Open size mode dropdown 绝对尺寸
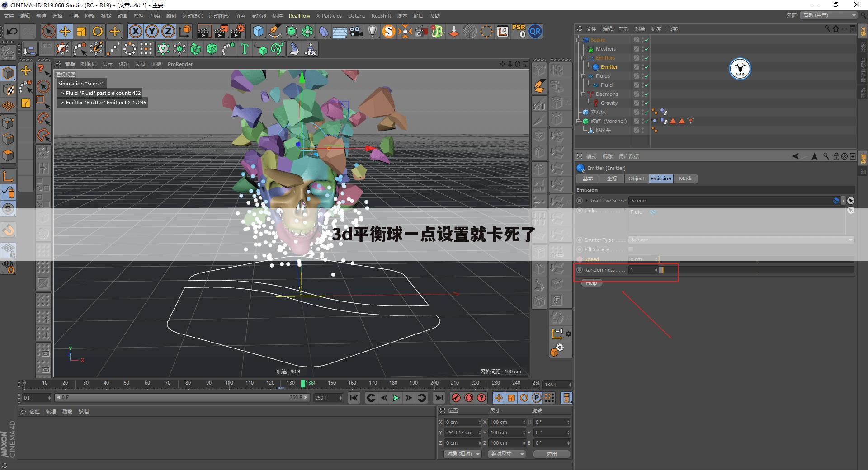This screenshot has height=470, width=868. coord(507,454)
